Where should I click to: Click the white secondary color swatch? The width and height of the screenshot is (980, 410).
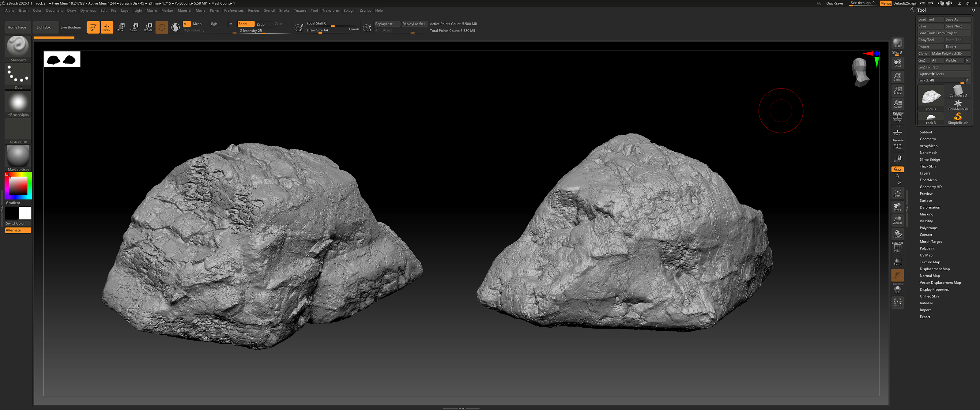(x=25, y=213)
